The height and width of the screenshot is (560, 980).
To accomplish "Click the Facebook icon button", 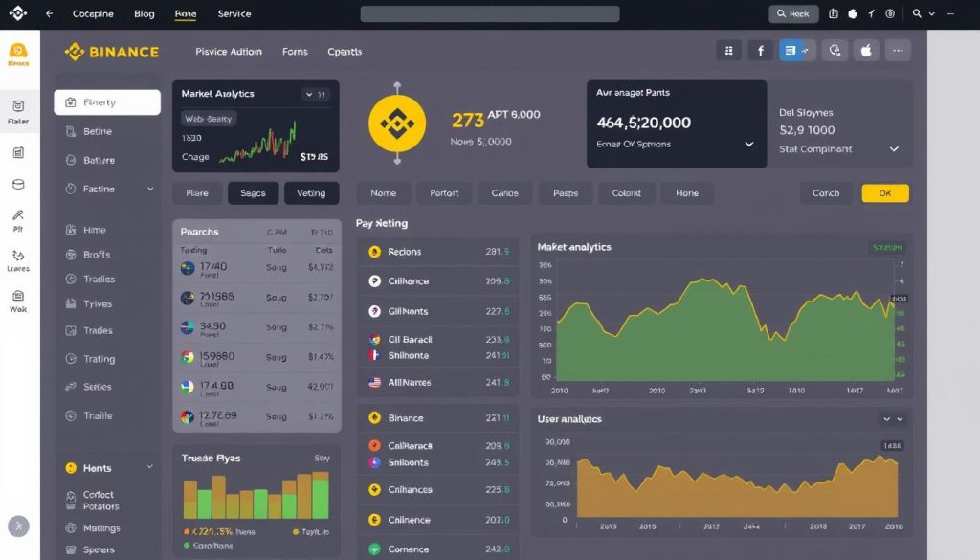I will pos(761,51).
